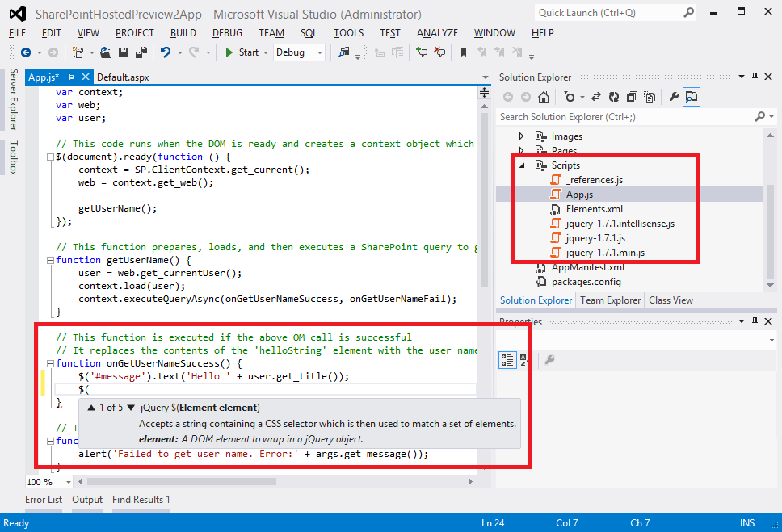Switch to the Class View tab
The height and width of the screenshot is (532, 782).
point(671,300)
